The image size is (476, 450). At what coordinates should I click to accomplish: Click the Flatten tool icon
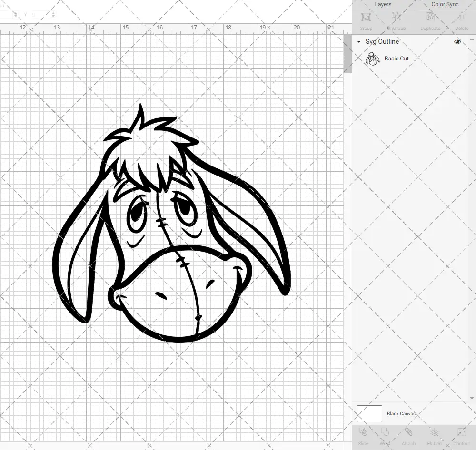434,432
